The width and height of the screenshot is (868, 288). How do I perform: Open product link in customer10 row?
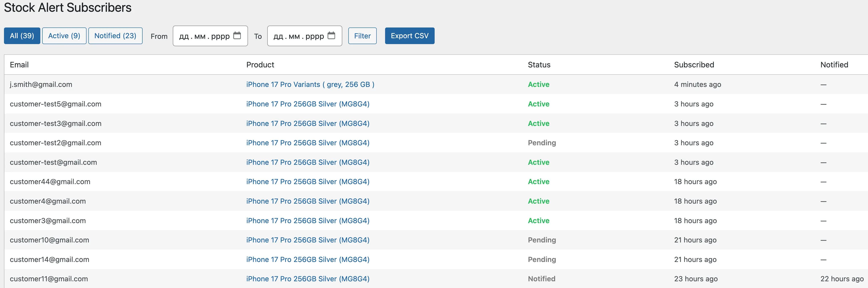pyautogui.click(x=308, y=240)
